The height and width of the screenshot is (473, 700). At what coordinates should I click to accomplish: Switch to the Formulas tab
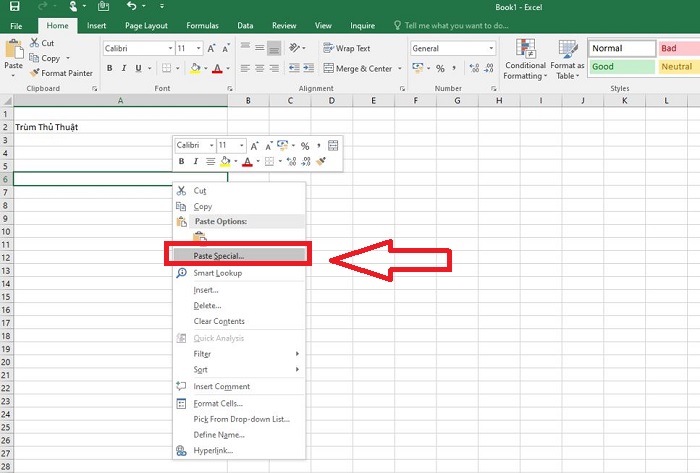(x=202, y=26)
